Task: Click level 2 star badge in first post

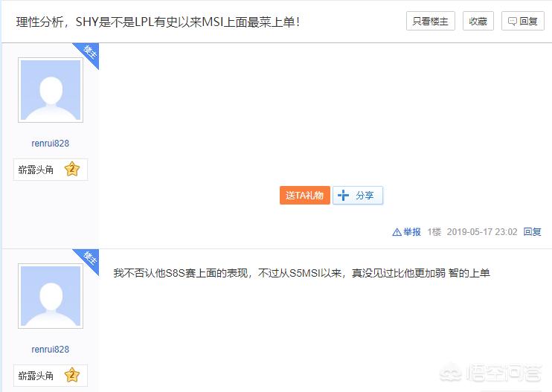Action: point(71,170)
